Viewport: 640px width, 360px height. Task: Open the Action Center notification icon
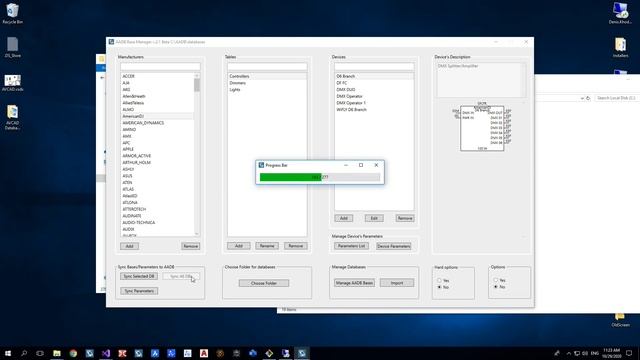pyautogui.click(x=629, y=353)
